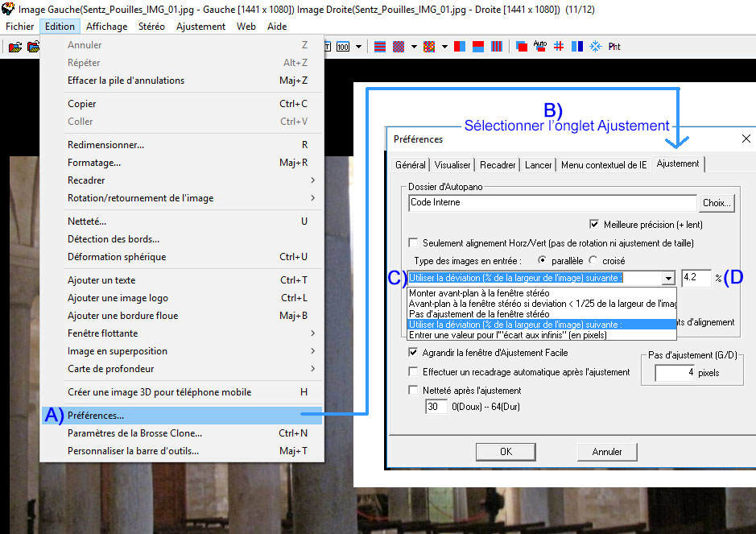Switch to the Recadrer tab
756x534 pixels.
click(x=498, y=164)
